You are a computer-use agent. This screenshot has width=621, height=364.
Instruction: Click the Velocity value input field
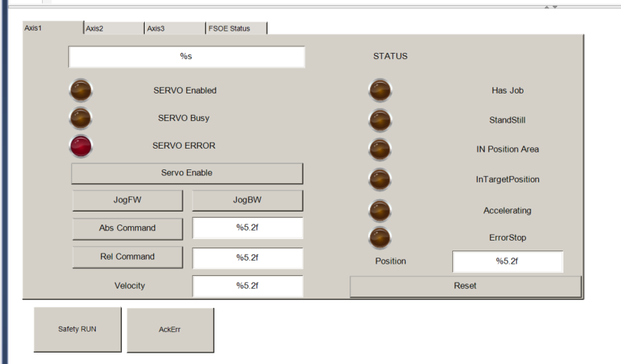pyautogui.click(x=247, y=286)
